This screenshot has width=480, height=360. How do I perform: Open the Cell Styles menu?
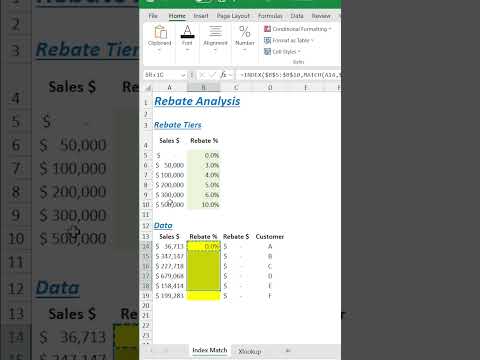282,52
